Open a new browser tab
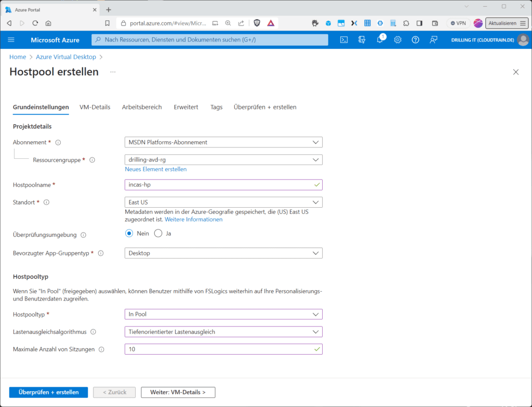Viewport: 532px width, 407px height. [109, 10]
